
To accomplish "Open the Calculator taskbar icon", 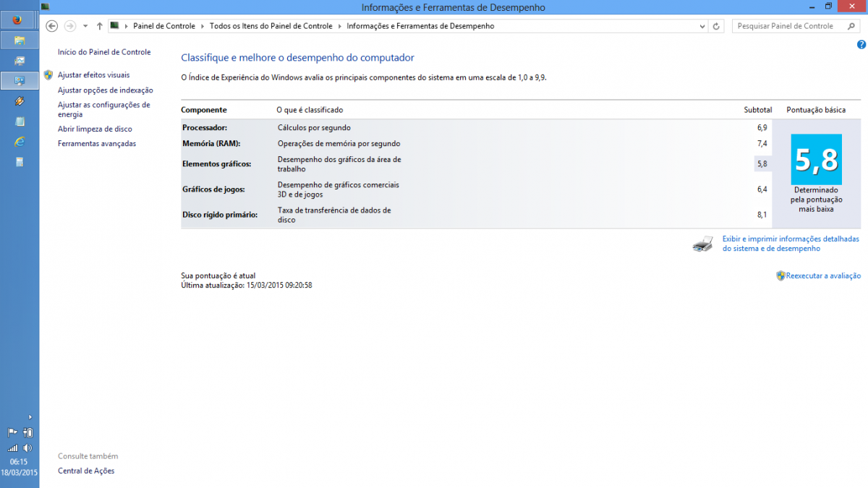I will [x=20, y=162].
